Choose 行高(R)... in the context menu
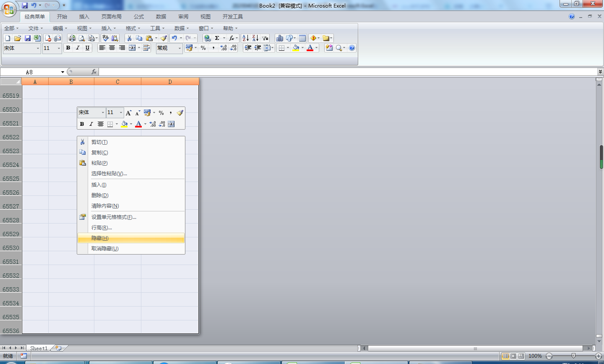This screenshot has height=364, width=604. (x=131, y=228)
